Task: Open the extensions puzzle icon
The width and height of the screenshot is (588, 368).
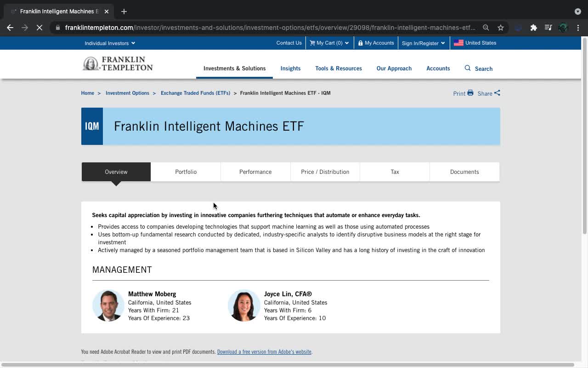Action: tap(533, 28)
